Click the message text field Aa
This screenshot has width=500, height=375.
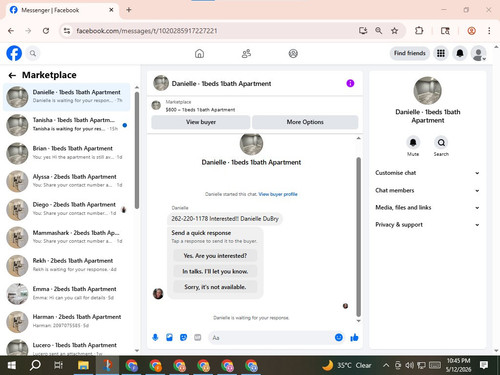click(x=272, y=338)
